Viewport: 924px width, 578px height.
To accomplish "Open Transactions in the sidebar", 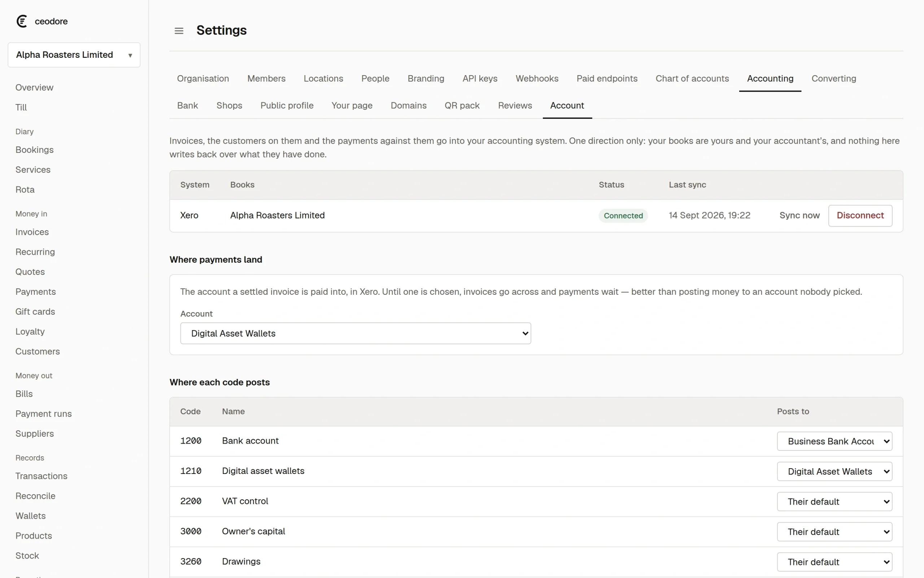I will coord(41,476).
